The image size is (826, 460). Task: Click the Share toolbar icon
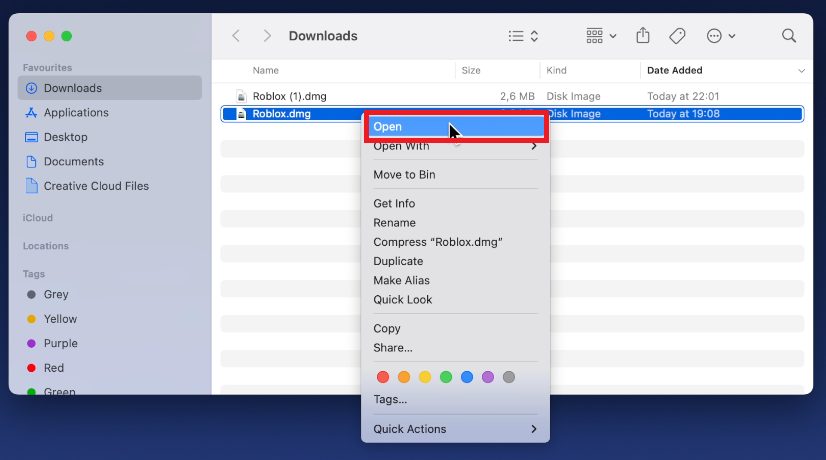tap(643, 36)
